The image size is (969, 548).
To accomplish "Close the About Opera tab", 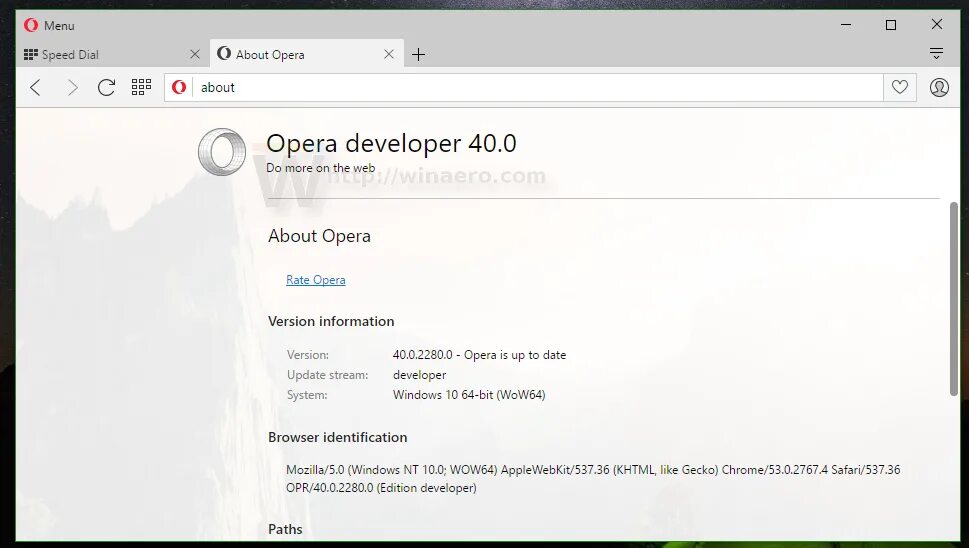I will pos(389,54).
